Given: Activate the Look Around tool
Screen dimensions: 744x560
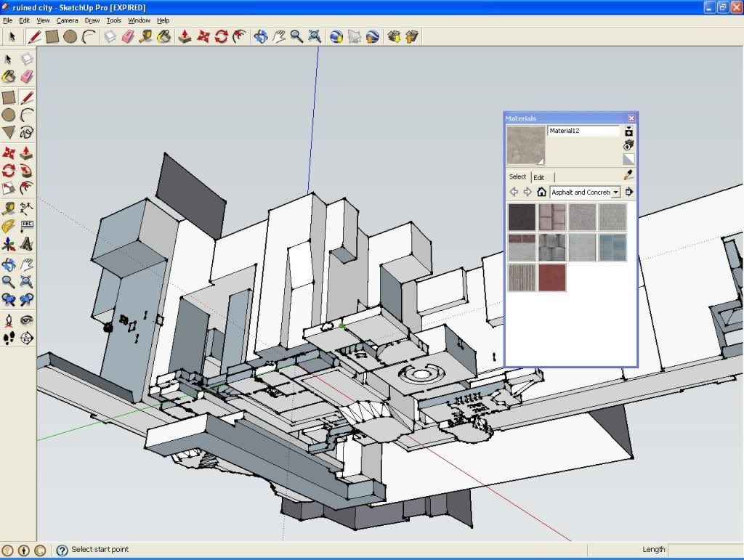Looking at the screenshot, I should [27, 320].
